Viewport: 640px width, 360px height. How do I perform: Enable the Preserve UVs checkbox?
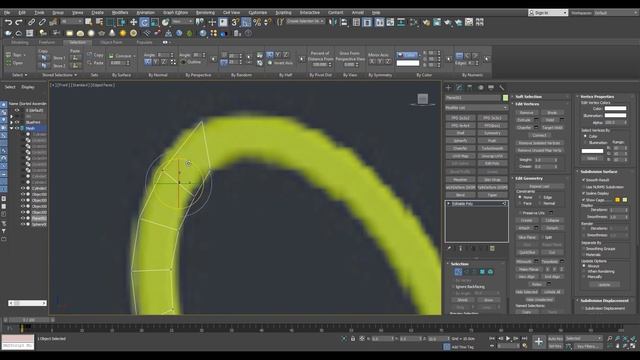click(x=520, y=213)
